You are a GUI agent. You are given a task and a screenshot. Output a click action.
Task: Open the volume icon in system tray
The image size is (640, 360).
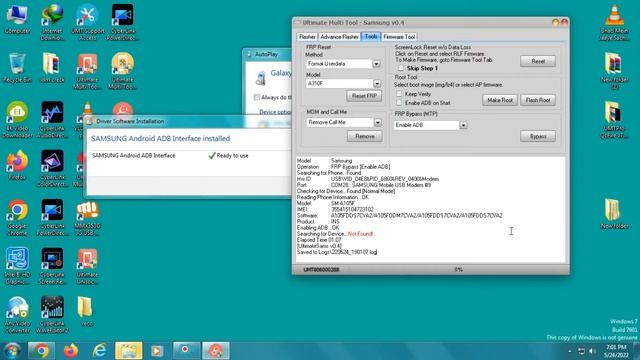[592, 351]
